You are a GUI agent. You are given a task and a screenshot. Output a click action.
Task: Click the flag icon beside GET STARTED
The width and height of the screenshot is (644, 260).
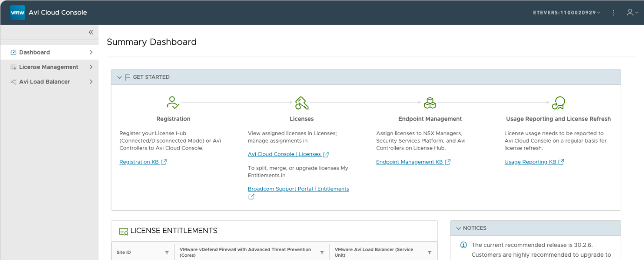(127, 77)
